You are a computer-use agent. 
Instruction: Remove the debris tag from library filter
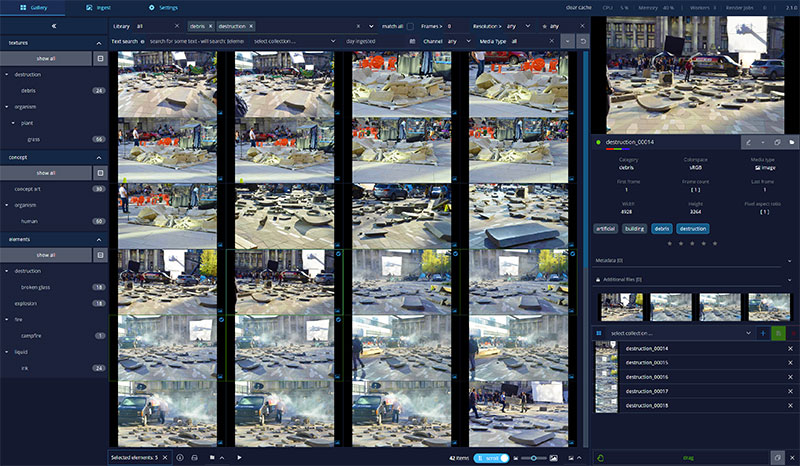tap(209, 25)
